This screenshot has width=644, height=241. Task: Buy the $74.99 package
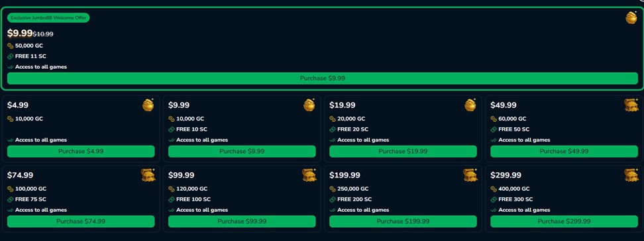pyautogui.click(x=81, y=221)
